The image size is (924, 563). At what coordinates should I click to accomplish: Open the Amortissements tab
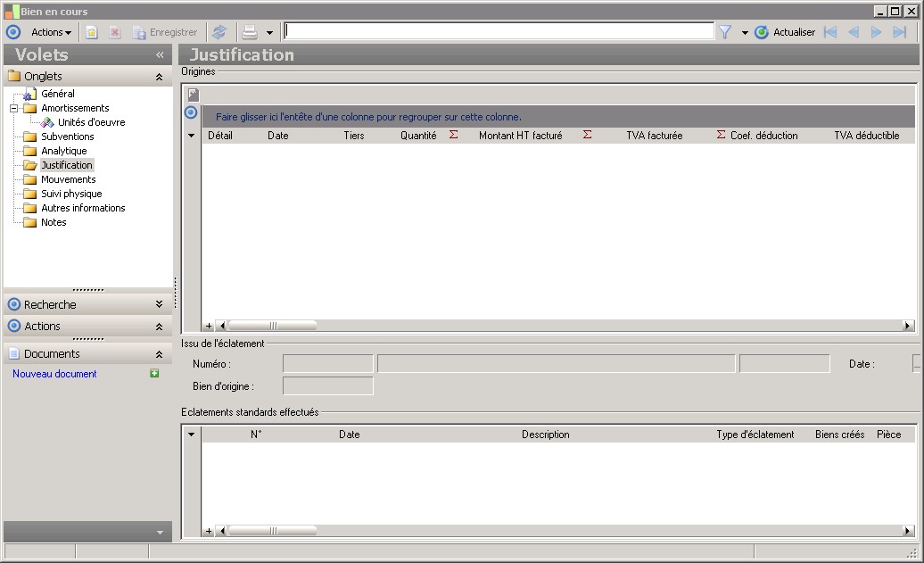(75, 109)
